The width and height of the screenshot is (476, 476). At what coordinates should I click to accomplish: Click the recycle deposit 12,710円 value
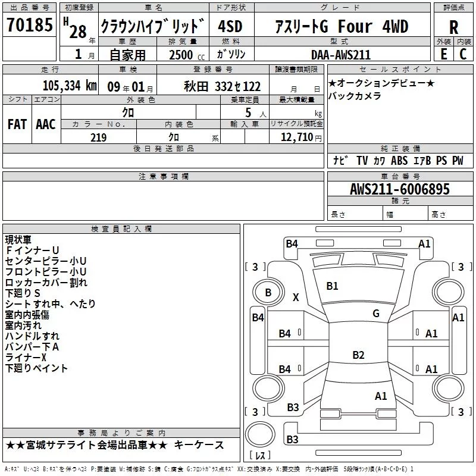[299, 137]
